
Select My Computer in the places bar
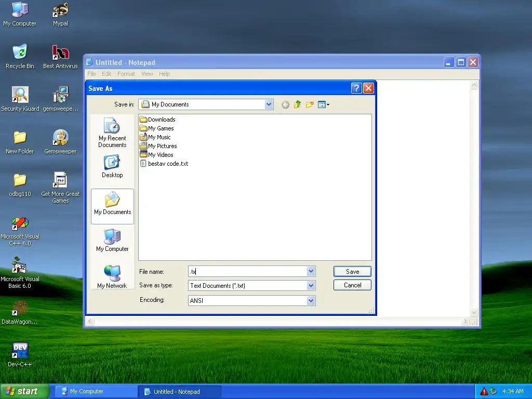pos(112,240)
